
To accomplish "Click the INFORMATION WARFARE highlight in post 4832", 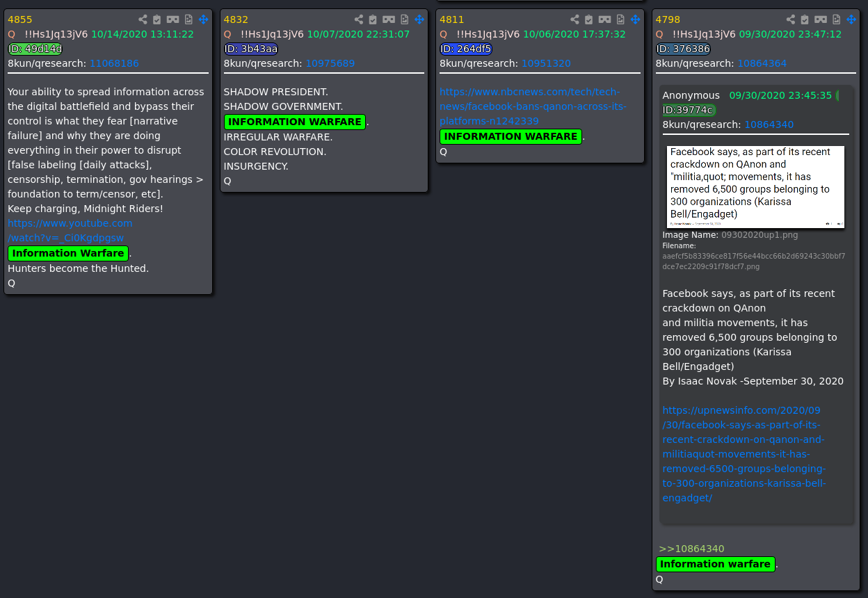I will (x=295, y=122).
